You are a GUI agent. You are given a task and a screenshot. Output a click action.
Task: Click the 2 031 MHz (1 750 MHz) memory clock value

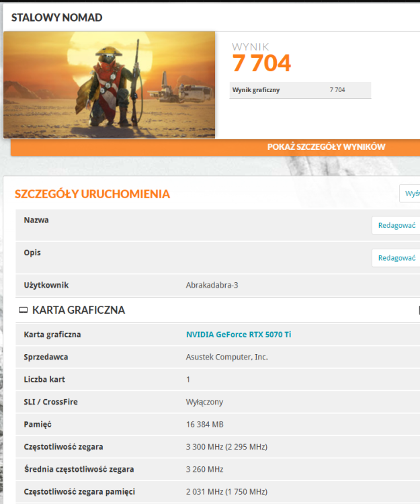click(226, 492)
